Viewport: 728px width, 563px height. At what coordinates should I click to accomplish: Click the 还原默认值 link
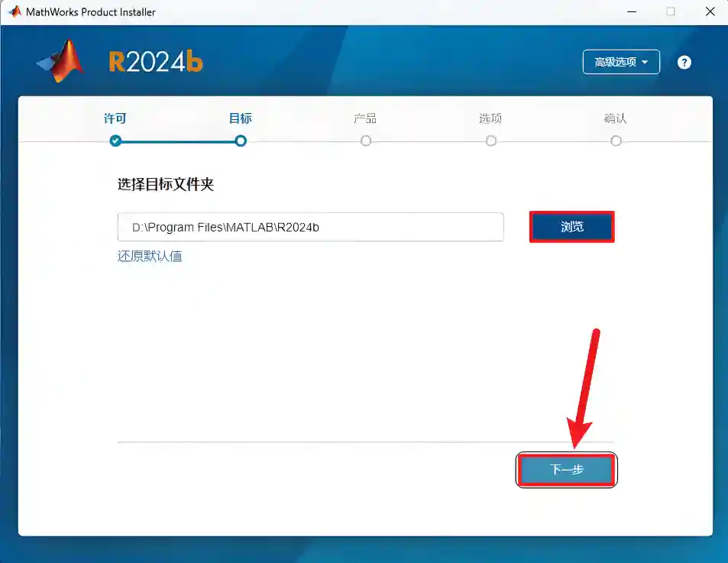point(150,256)
